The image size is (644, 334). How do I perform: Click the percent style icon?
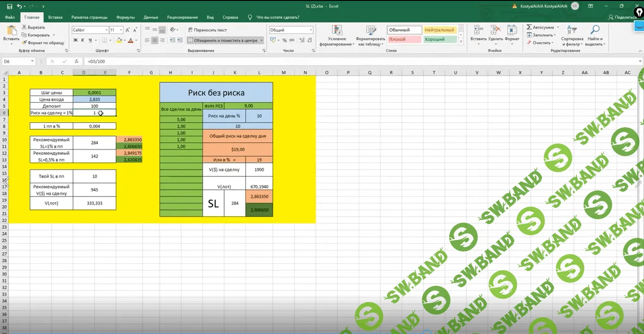point(284,40)
